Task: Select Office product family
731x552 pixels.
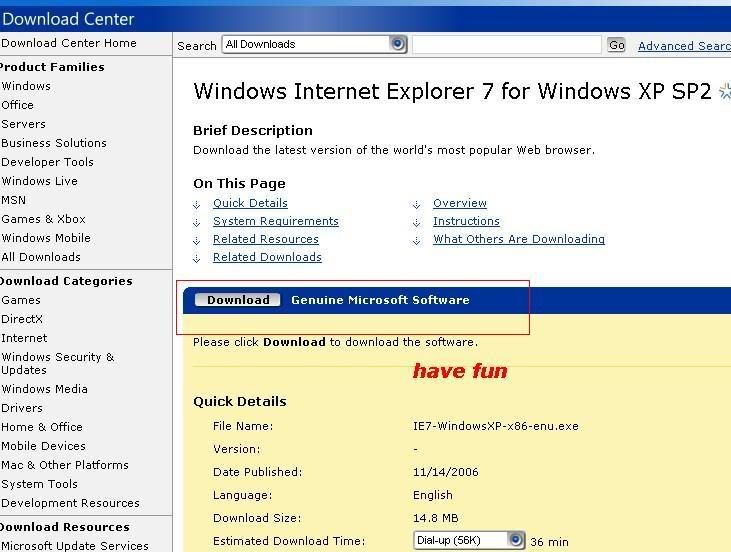Action: [x=17, y=105]
